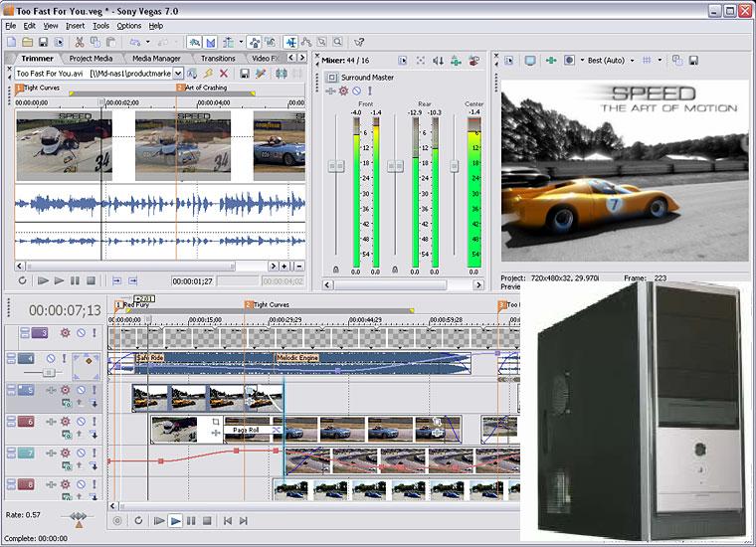Solo track 3 with the exclamation icon

94,333
